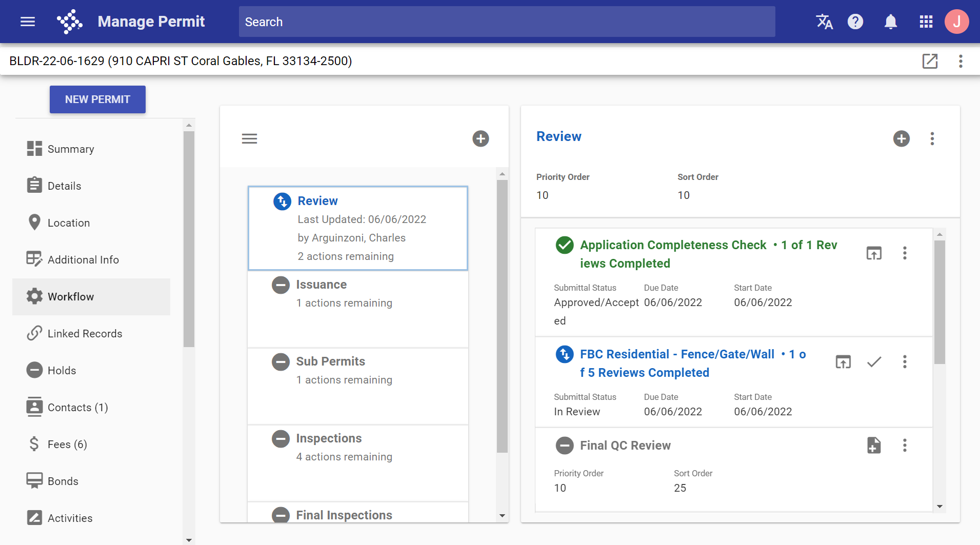Open the Fees (6) section
This screenshot has height=545, width=980.
click(67, 445)
